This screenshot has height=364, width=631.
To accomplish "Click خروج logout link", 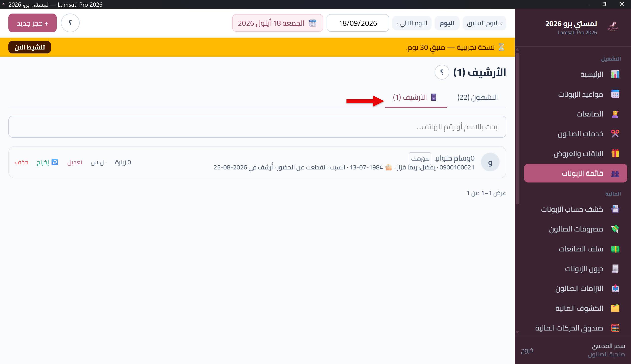I will (x=527, y=350).
